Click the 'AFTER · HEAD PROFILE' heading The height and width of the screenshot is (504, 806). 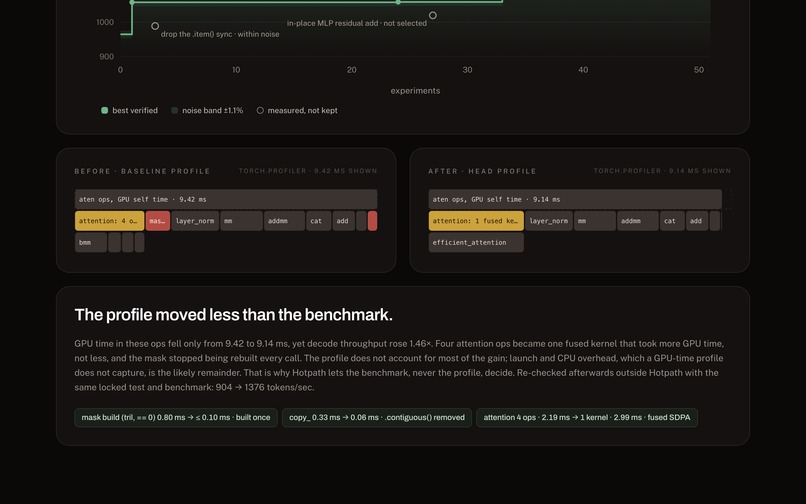(x=482, y=171)
